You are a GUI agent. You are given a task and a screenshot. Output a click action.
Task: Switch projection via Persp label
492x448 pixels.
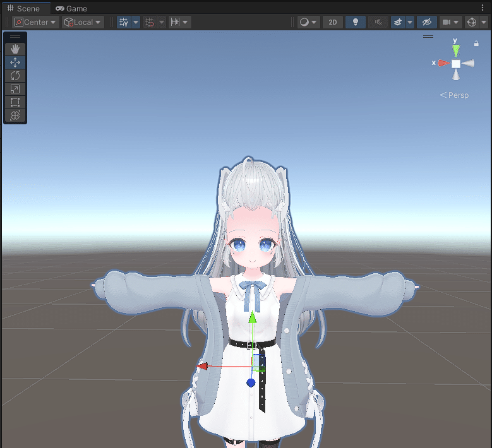454,95
